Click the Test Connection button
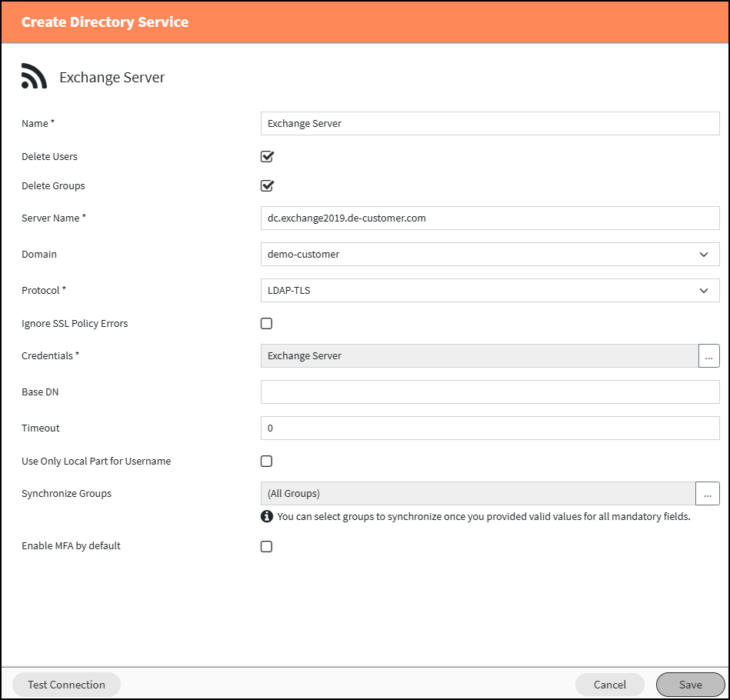 click(67, 685)
